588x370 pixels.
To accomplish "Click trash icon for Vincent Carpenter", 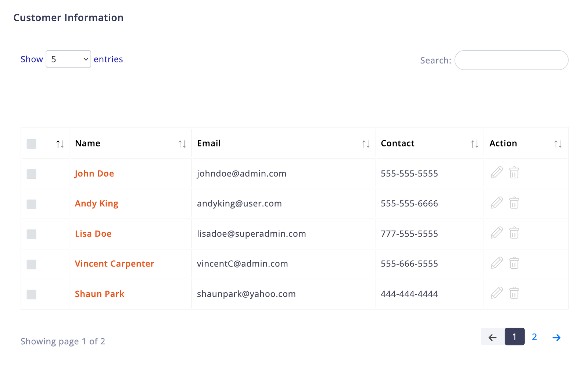I will (514, 263).
